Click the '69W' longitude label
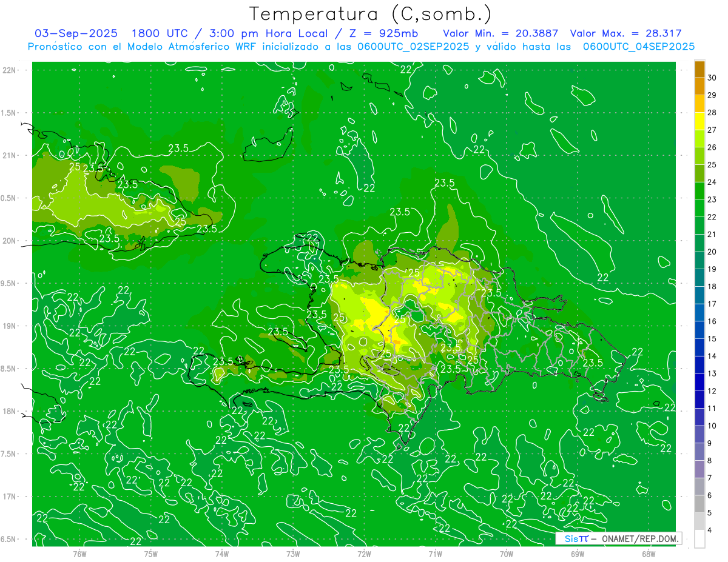728x562 pixels. (x=578, y=554)
